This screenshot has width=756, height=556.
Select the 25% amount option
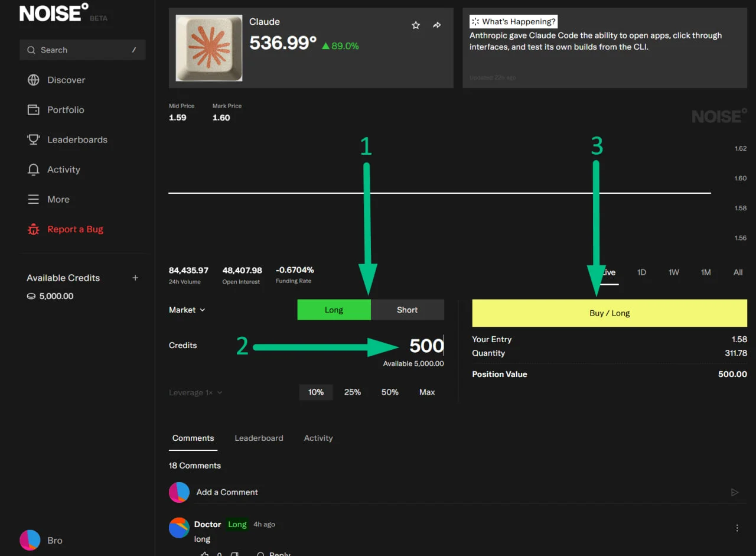[353, 392]
